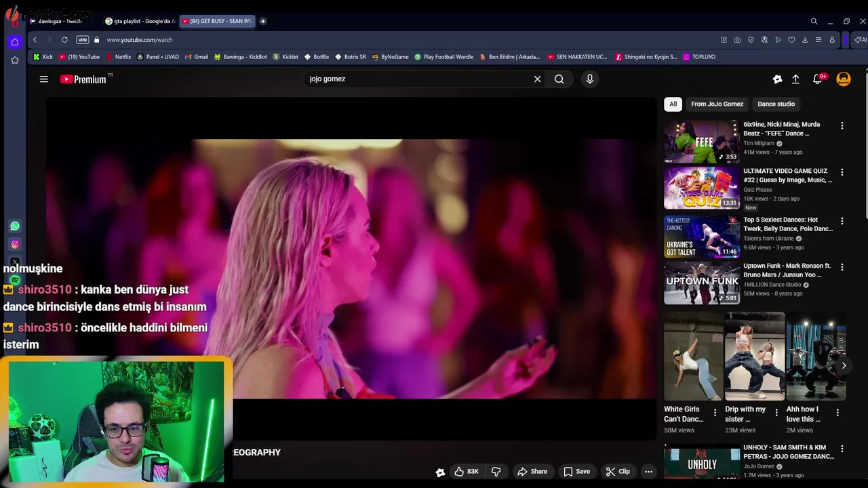
Task: Open WhatsApp in the Opera sidebar
Action: (x=15, y=226)
